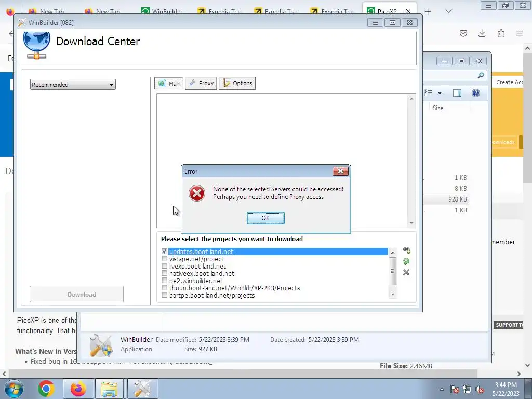Click the delete server X icon
The width and height of the screenshot is (532, 399).
click(x=406, y=272)
